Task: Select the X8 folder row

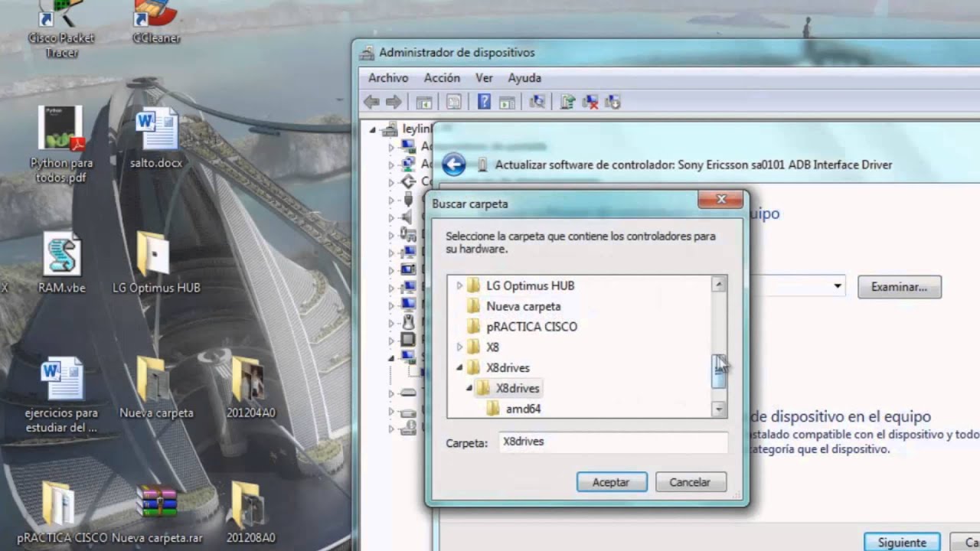Action: pyautogui.click(x=492, y=347)
